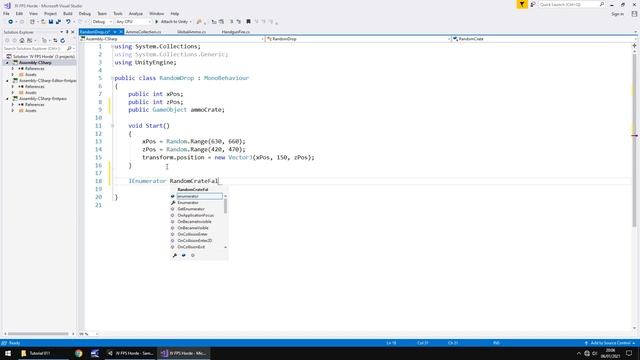Collapse the Assembly-CSharp project node
This screenshot has width=640, height=360.
pos(7,63)
